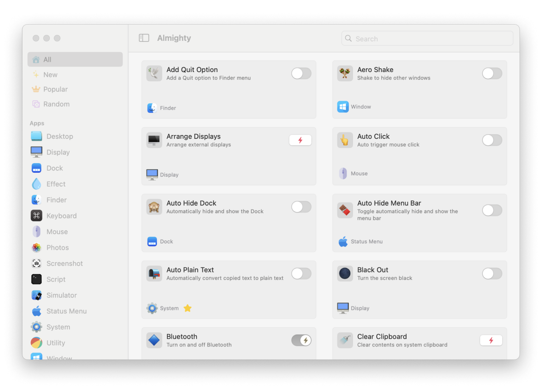Run the Arrange Displays lightning action button
Viewport: 540px width, 392px height.
coord(300,140)
